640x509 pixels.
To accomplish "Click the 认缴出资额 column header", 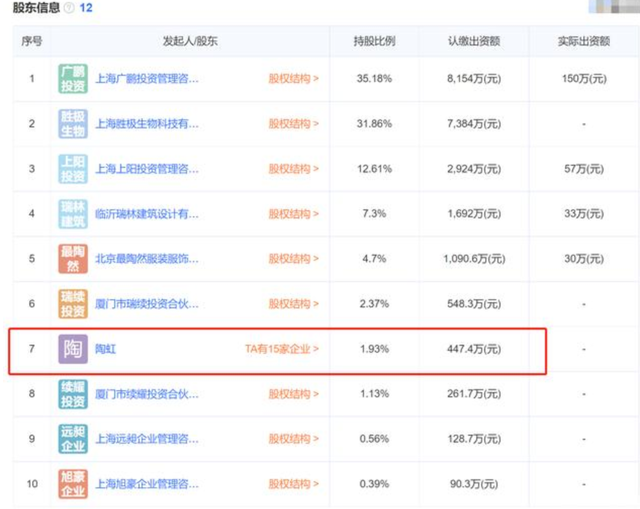I will coord(474,41).
